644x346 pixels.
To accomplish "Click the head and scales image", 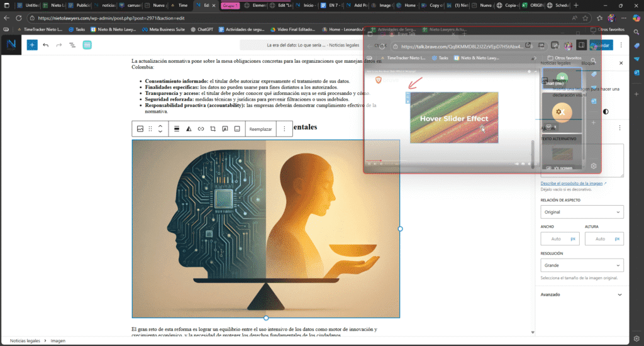I will click(266, 229).
